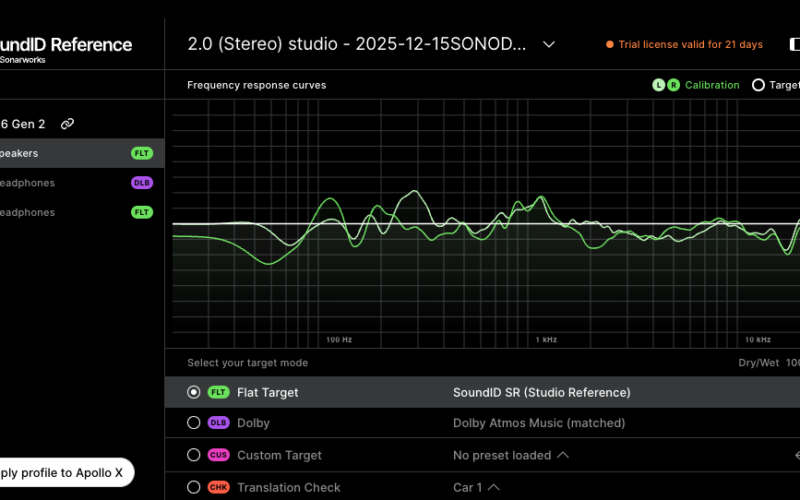
Task: Click the pink CUS icon
Action: 218,455
